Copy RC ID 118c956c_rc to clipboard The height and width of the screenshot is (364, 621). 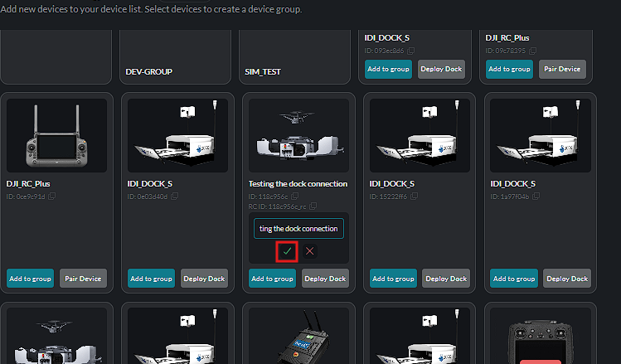coord(313,206)
